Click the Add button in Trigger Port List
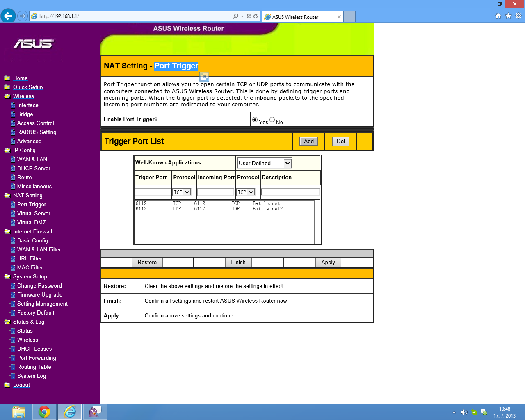 click(x=309, y=141)
